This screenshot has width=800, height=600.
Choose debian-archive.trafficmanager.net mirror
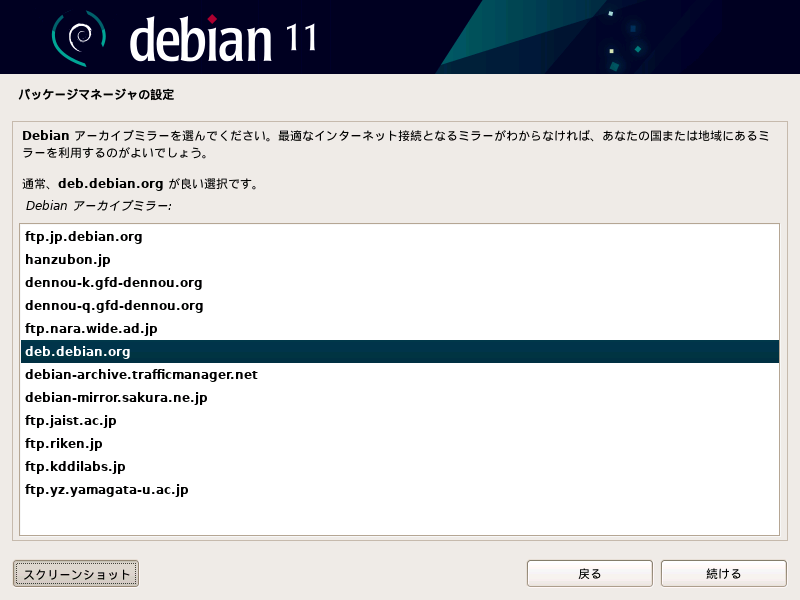click(x=399, y=374)
